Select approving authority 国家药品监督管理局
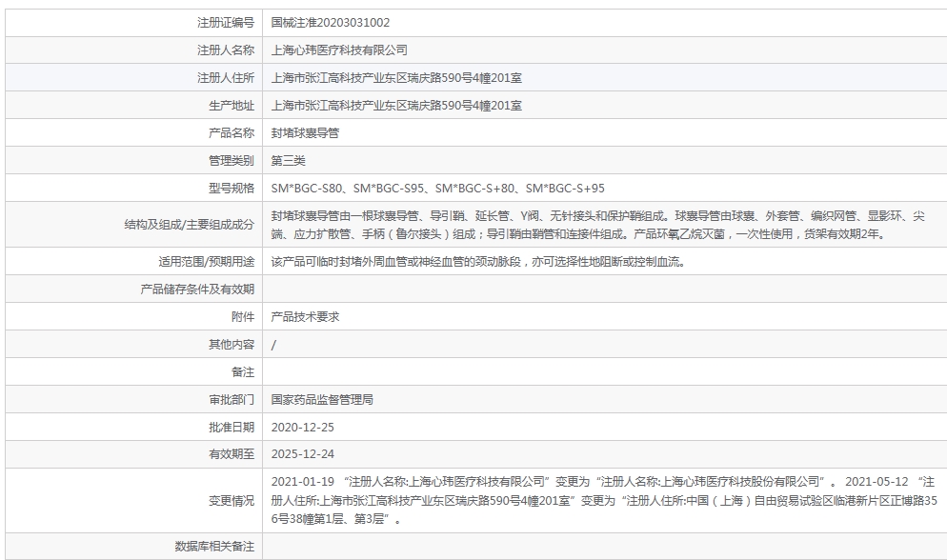This screenshot has height=560, width=947. pos(322,399)
